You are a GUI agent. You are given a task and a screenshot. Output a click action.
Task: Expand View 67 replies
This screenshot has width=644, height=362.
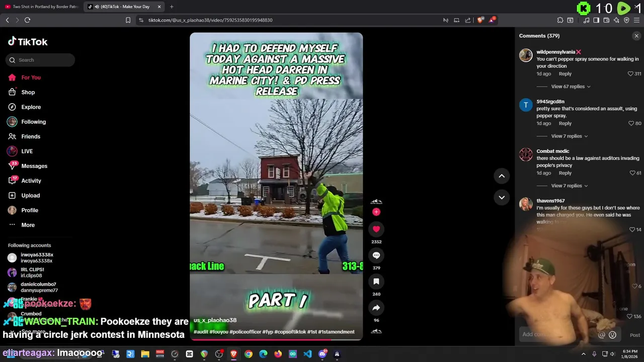pyautogui.click(x=571, y=86)
